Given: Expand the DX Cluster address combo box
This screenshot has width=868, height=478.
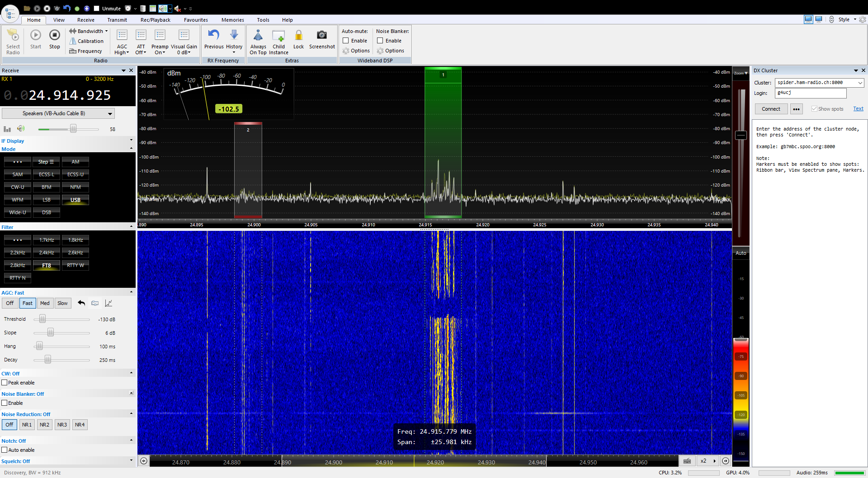Looking at the screenshot, I should (x=860, y=83).
